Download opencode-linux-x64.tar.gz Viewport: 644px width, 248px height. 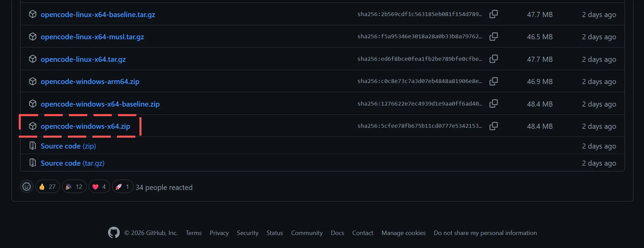(x=83, y=59)
